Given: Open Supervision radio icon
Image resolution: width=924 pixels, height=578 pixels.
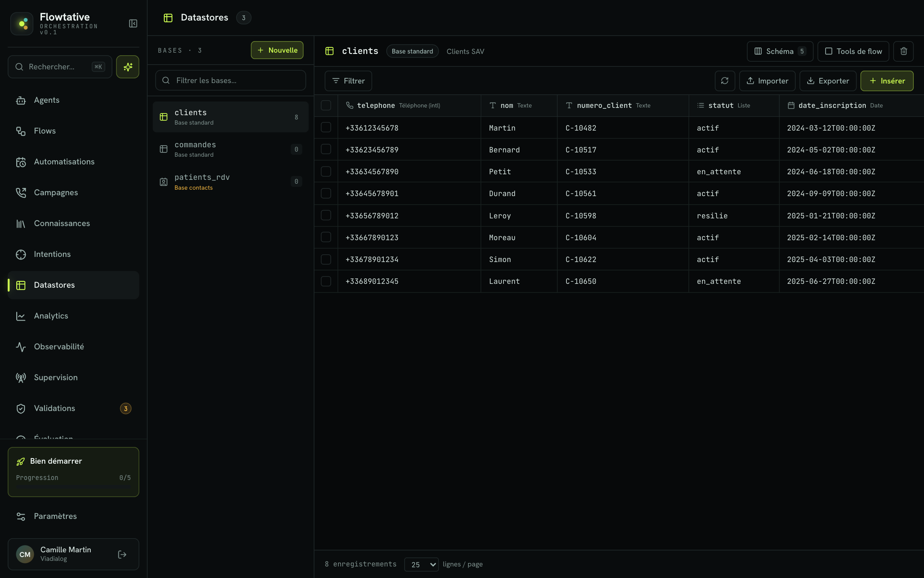Looking at the screenshot, I should (21, 378).
